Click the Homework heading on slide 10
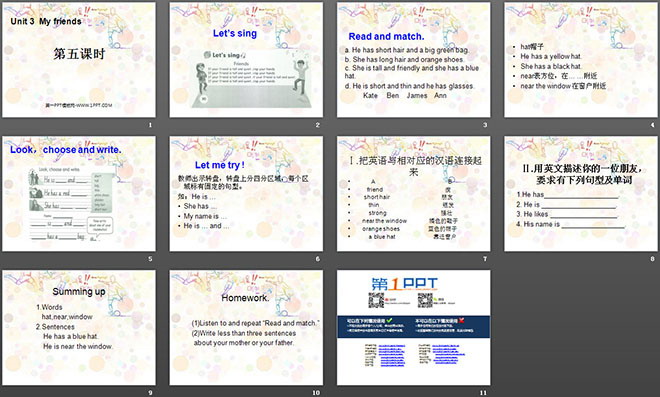660x397 pixels. (x=245, y=298)
